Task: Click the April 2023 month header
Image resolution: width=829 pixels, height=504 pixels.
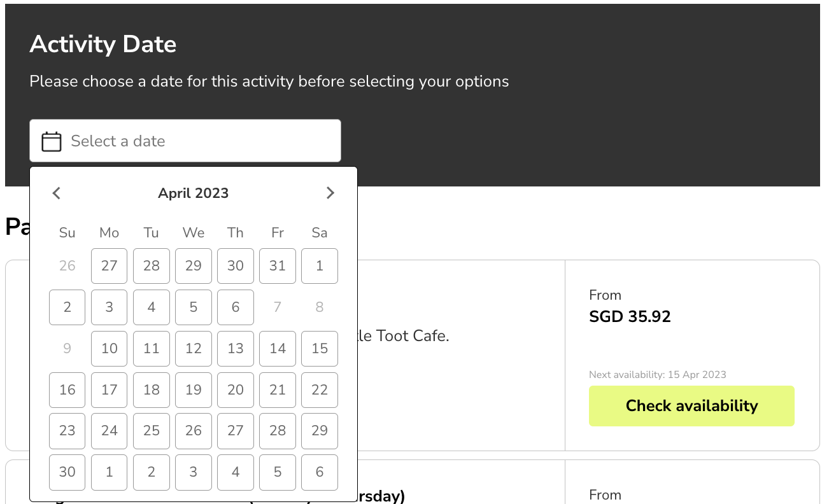Action: point(194,193)
